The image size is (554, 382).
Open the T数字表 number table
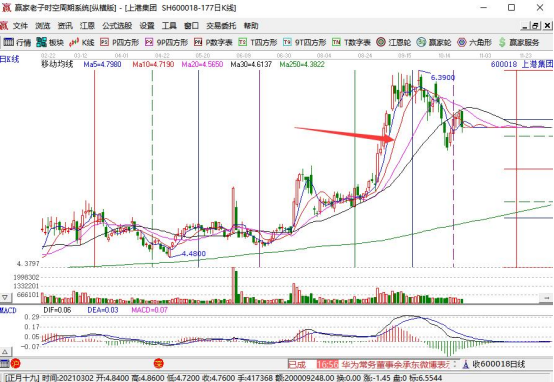[x=351, y=42]
